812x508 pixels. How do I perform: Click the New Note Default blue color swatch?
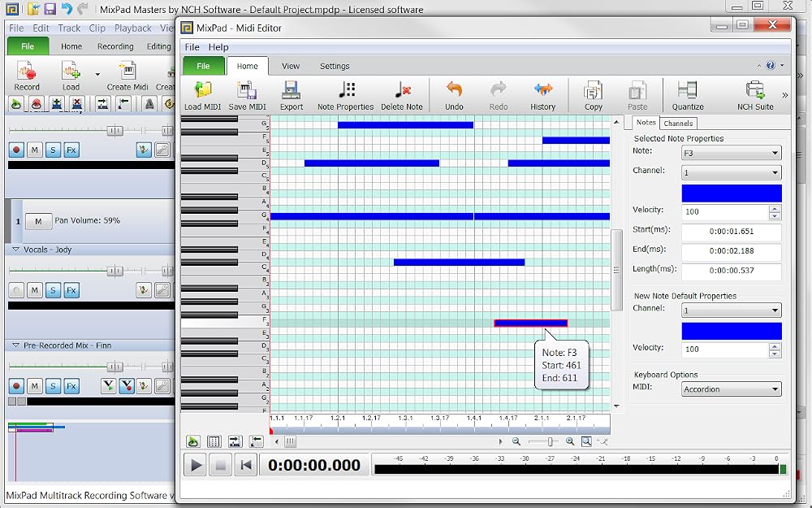pos(732,331)
